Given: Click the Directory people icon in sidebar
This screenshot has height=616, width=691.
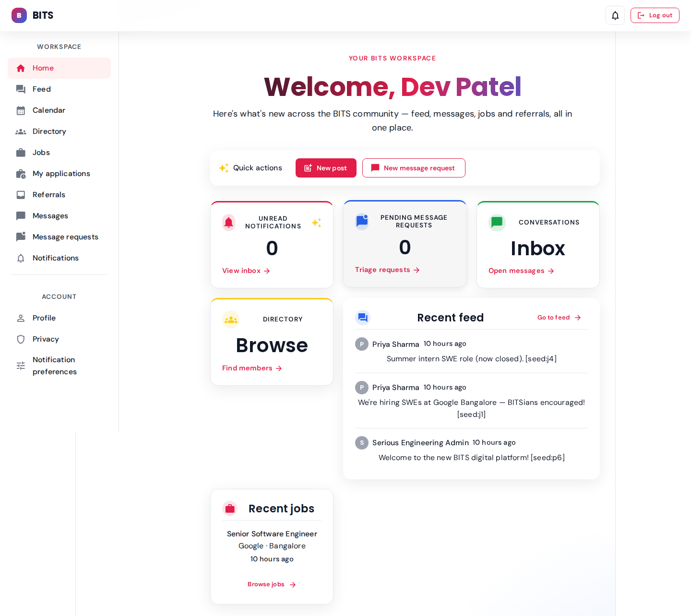Looking at the screenshot, I should (21, 131).
